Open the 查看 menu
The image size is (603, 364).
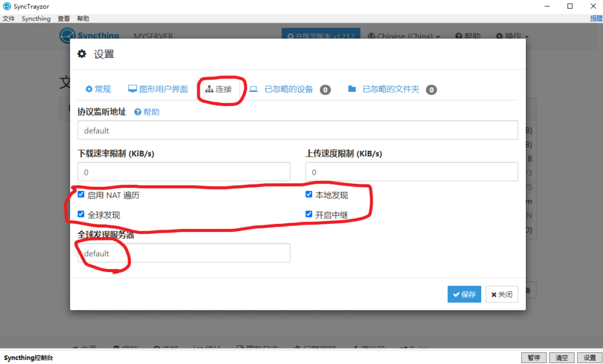(64, 18)
